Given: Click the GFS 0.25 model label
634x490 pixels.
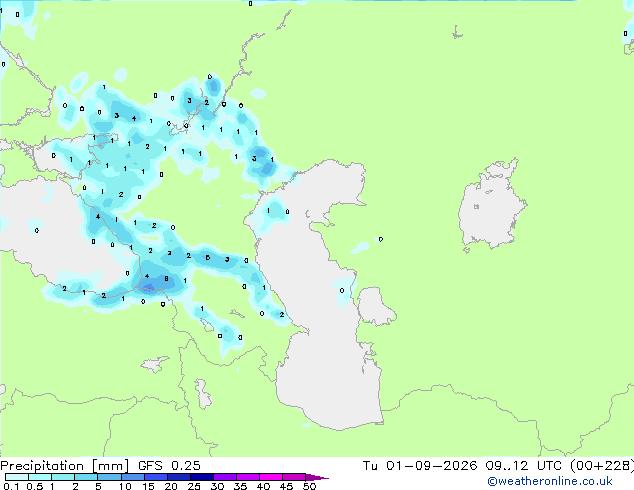Looking at the screenshot, I should 169,466.
